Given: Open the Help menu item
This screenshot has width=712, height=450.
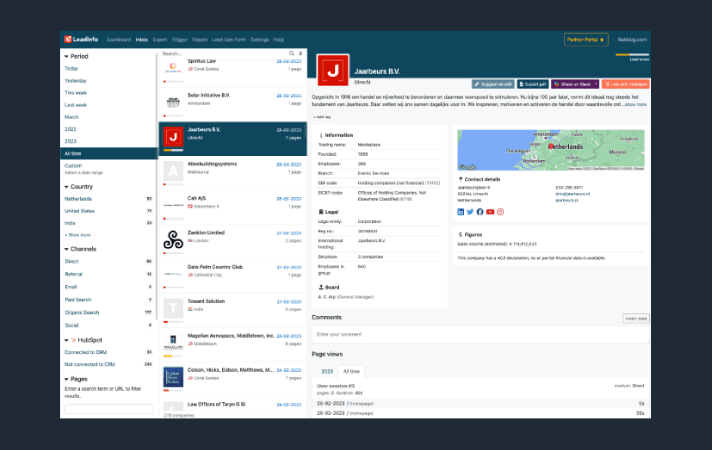Looking at the screenshot, I should coord(279,40).
